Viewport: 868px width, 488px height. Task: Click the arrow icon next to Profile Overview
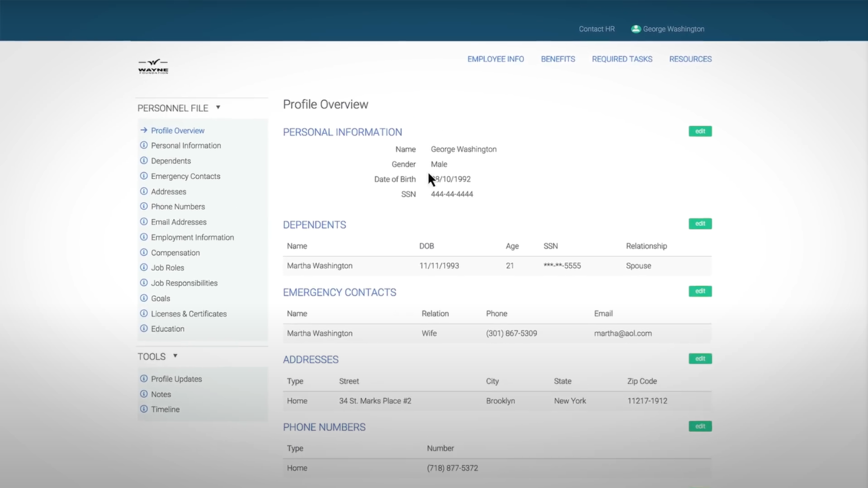[x=144, y=130]
